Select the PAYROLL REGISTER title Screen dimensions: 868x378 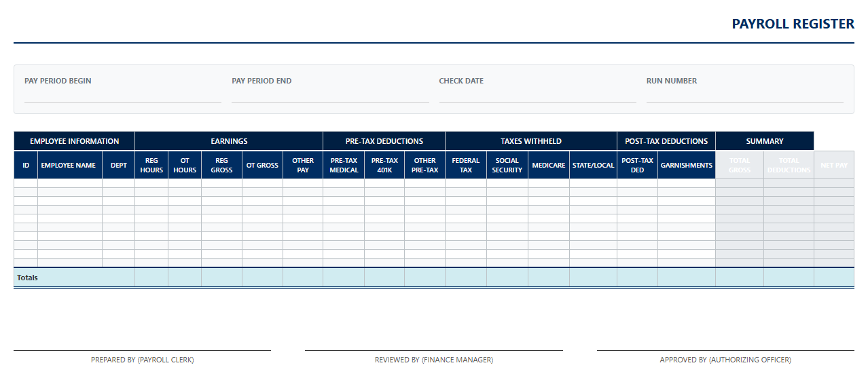793,24
